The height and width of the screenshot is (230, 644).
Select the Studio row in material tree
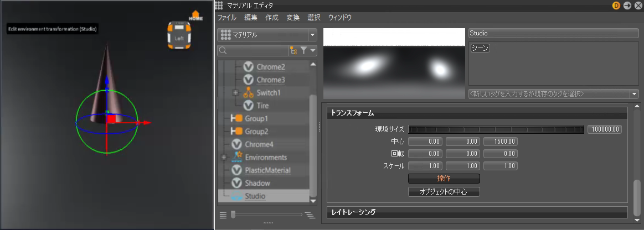pyautogui.click(x=263, y=196)
